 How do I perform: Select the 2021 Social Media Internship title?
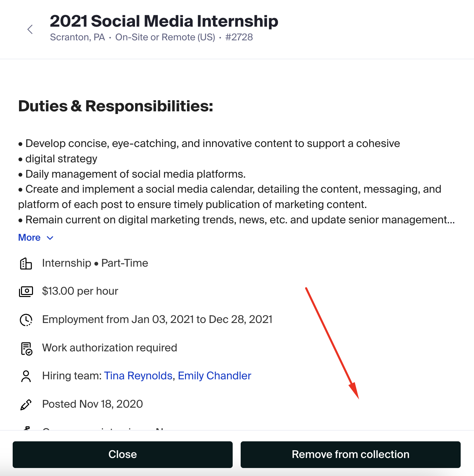pyautogui.click(x=164, y=21)
